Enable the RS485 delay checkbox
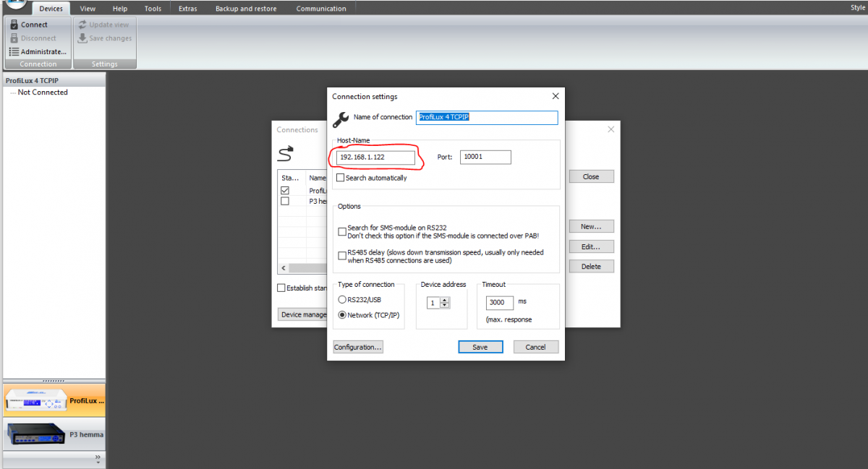Viewport: 868px width, 469px height. (x=342, y=256)
